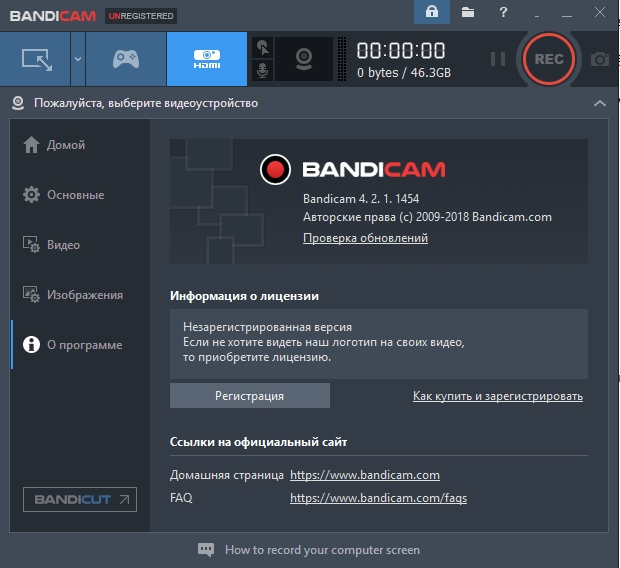
Task: Launch Bandicut from the sidebar button
Action: click(x=80, y=500)
